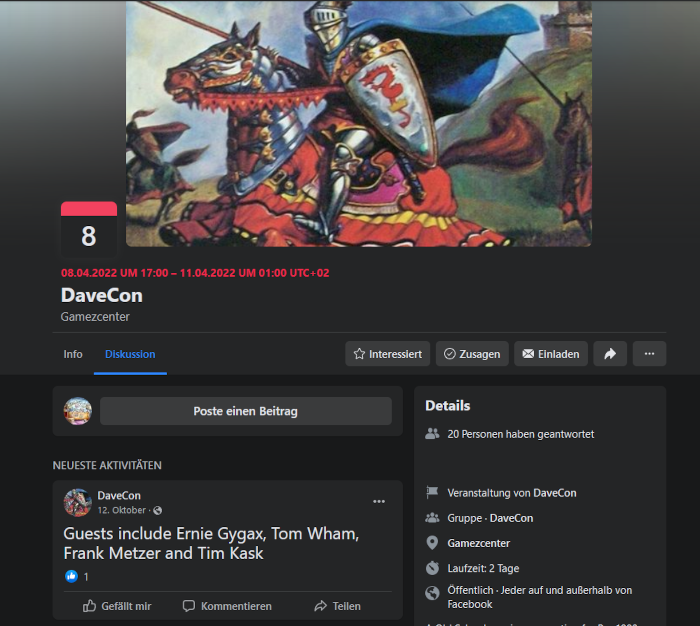Click Kommentieren on the post
The height and width of the screenshot is (626, 700).
point(227,606)
